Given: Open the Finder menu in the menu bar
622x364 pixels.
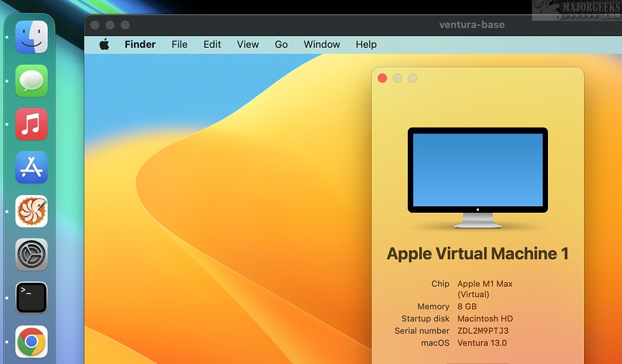Looking at the screenshot, I should click(x=140, y=45).
